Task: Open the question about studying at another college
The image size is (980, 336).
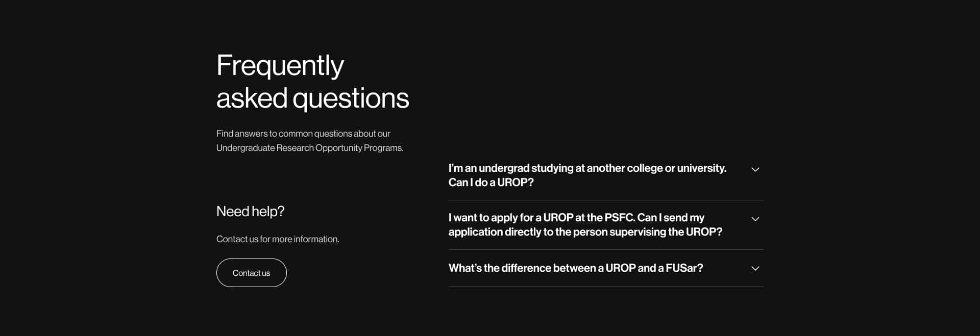Action: point(605,175)
